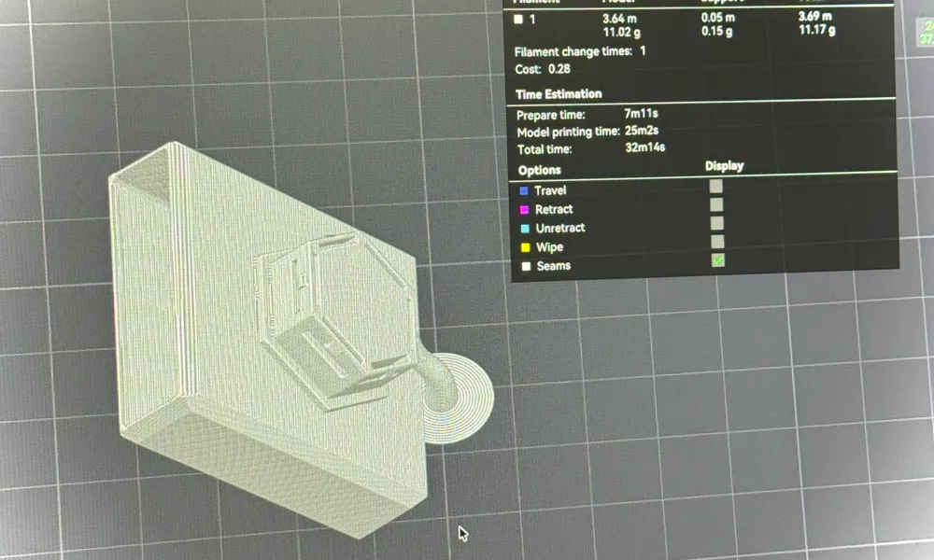This screenshot has width=934, height=560.
Task: Select the Retract option label
Action: pyautogui.click(x=553, y=209)
